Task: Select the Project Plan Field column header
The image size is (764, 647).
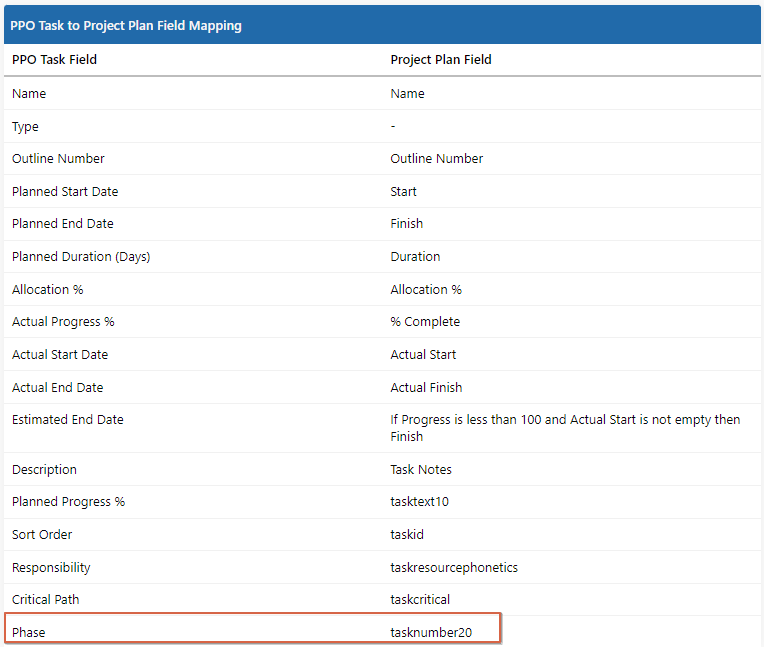Action: pyautogui.click(x=440, y=59)
